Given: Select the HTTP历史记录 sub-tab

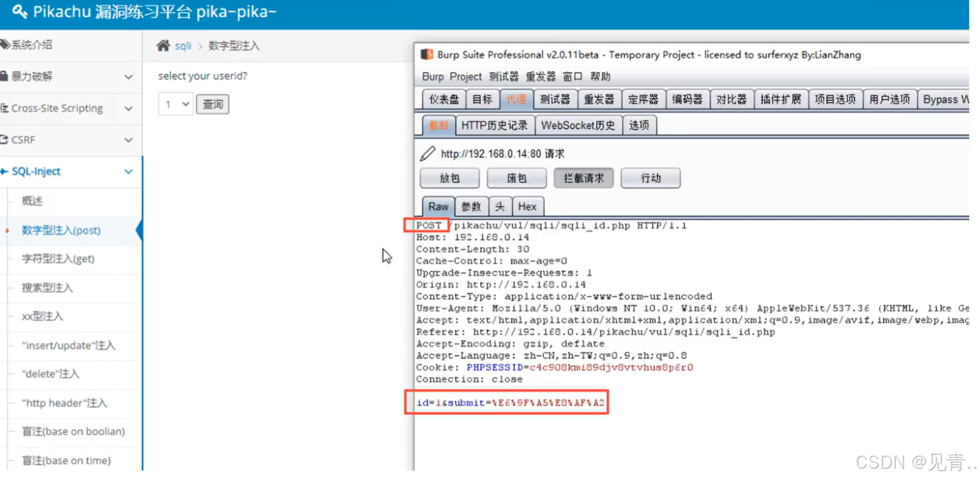Looking at the screenshot, I should [x=495, y=125].
